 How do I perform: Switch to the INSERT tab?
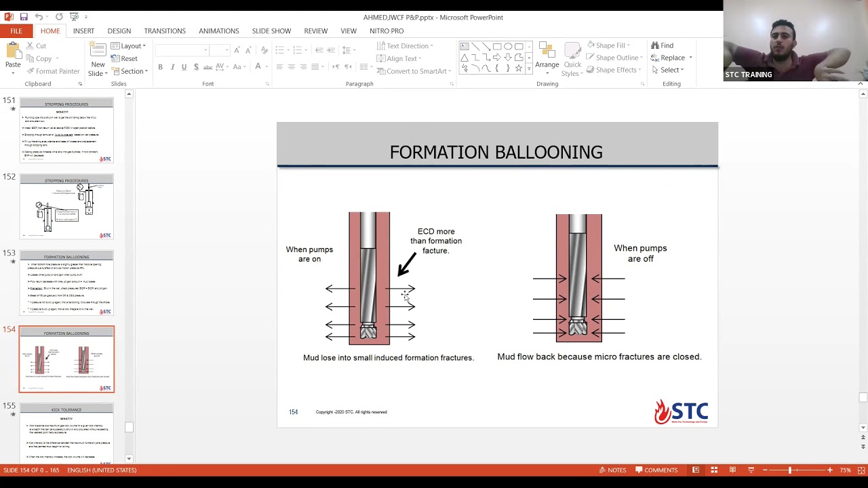83,31
